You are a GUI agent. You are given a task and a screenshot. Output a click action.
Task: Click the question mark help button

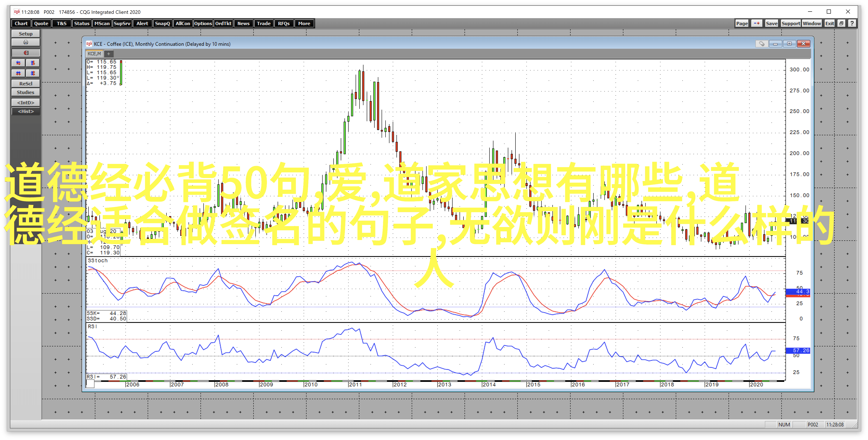852,23
